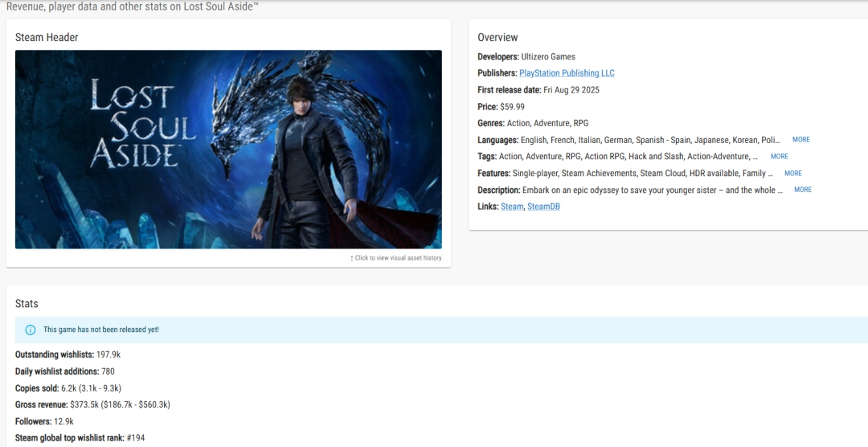Click the info icon in the release notice
This screenshot has height=447, width=868.
click(x=31, y=330)
